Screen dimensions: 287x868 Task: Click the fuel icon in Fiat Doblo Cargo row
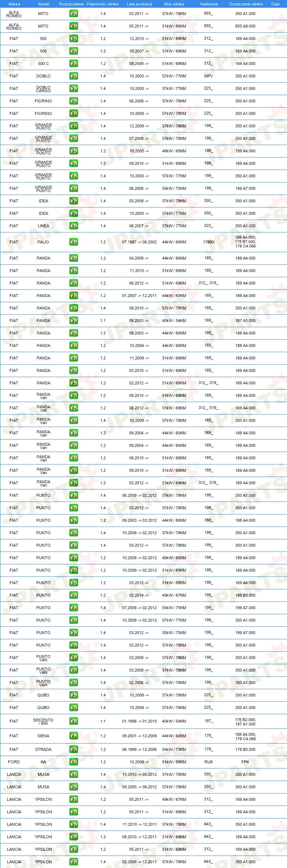73,88
